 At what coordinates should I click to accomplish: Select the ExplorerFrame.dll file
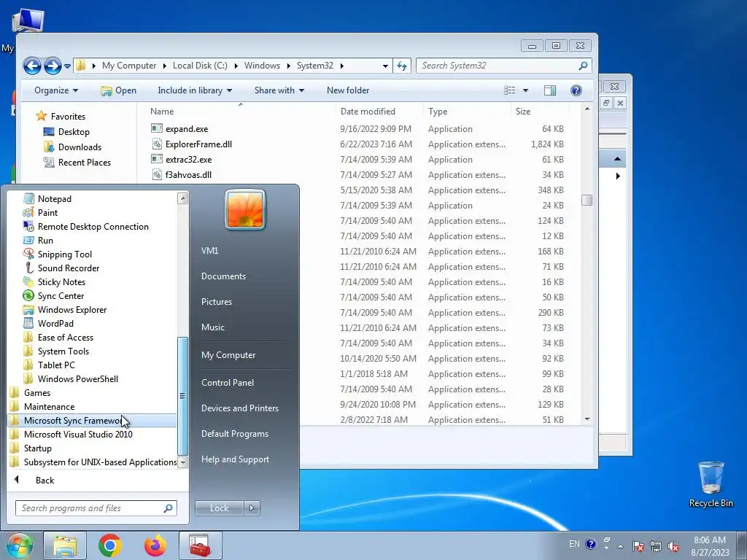click(198, 144)
